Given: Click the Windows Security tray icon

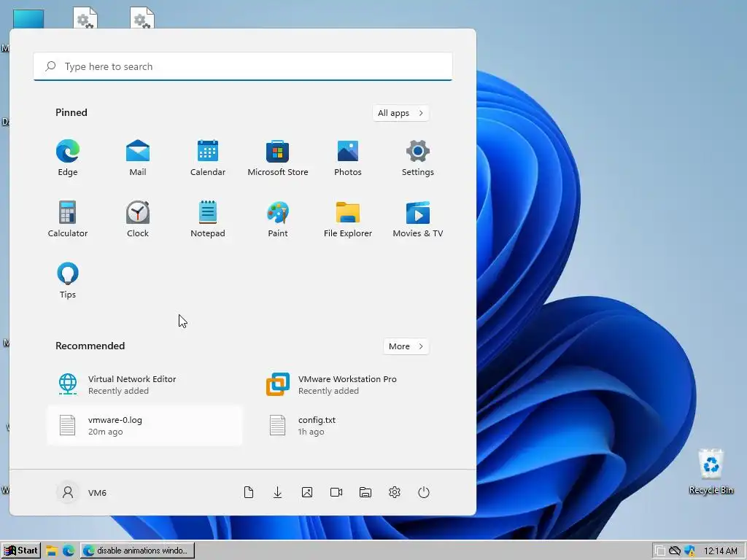Looking at the screenshot, I should [x=689, y=551].
